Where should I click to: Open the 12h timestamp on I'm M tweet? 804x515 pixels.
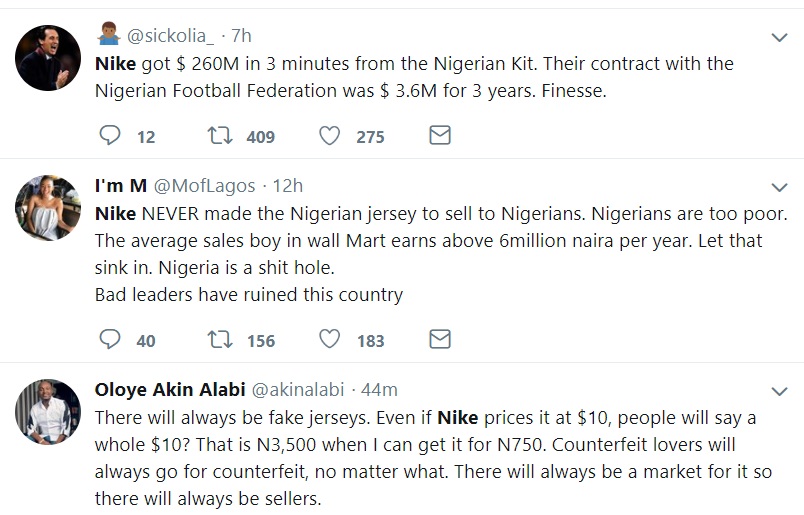point(288,186)
